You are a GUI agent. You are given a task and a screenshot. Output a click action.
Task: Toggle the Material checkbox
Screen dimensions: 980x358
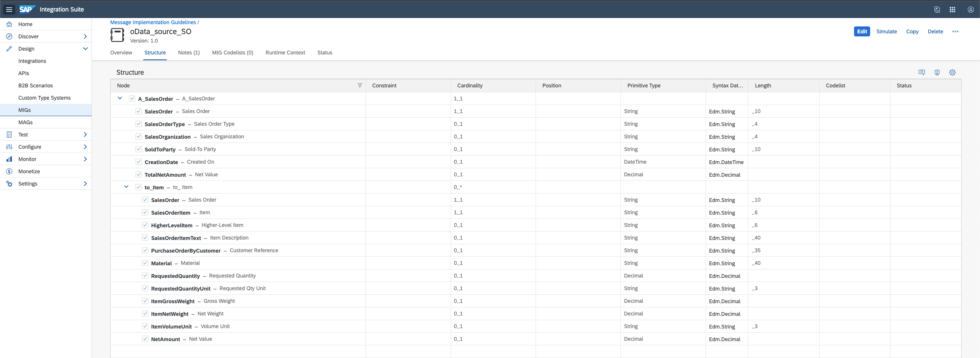click(145, 263)
